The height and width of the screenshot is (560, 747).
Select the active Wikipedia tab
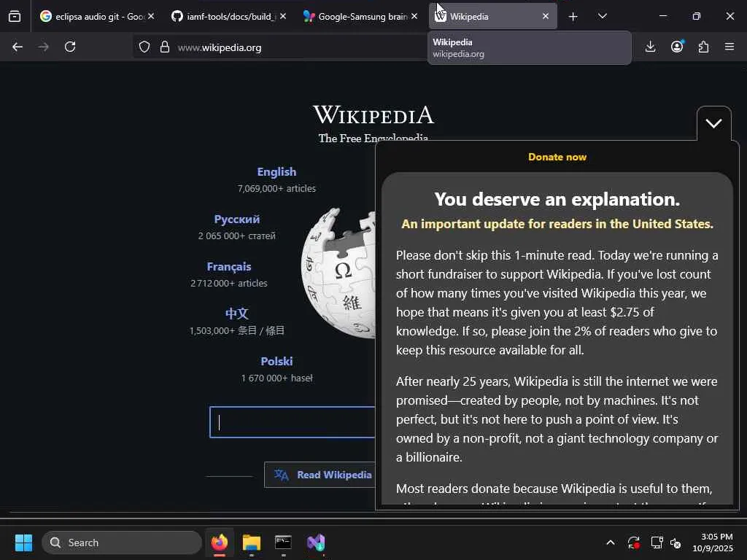click(492, 16)
